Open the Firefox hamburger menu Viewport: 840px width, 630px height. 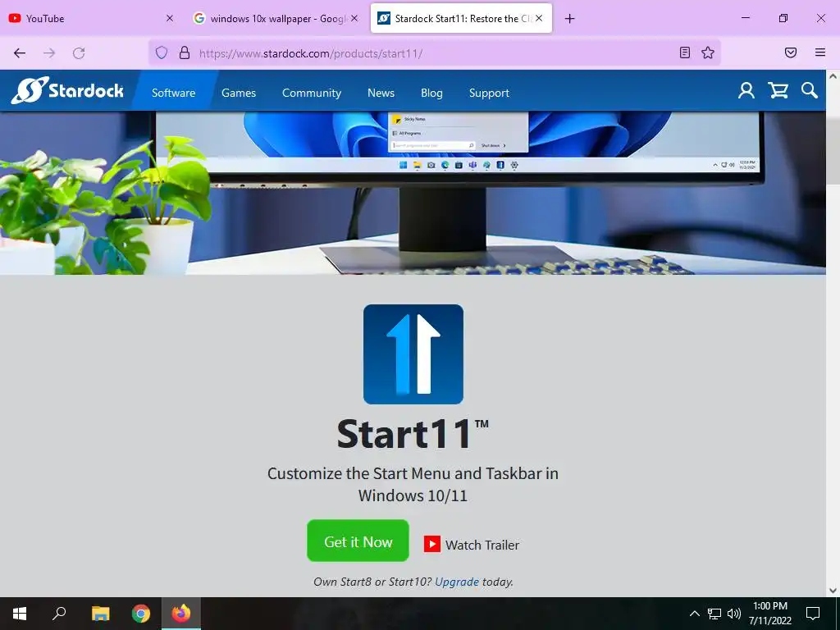pyautogui.click(x=820, y=52)
